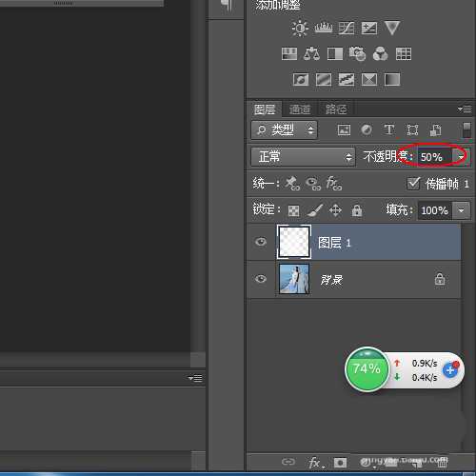The height and width of the screenshot is (476, 476).
Task: Add a Channel Mixer adjustment
Action: pos(380,53)
